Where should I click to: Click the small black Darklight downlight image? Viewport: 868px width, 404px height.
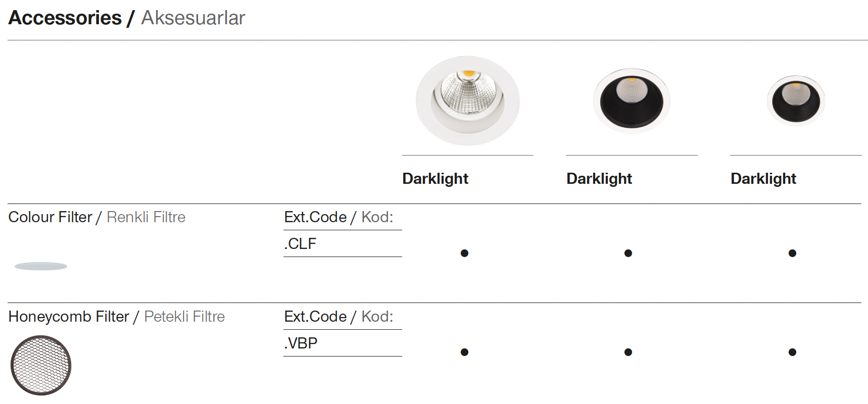pyautogui.click(x=796, y=100)
